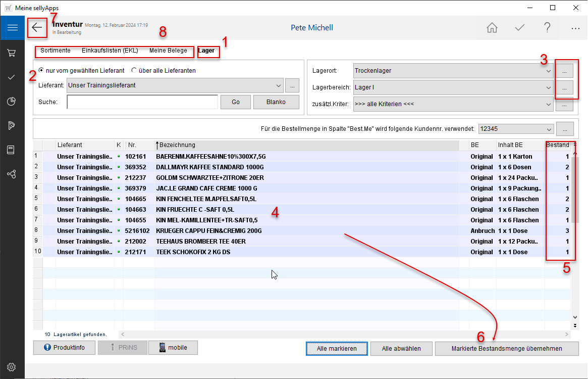Open the Kundennr. dropdown showing 12345
This screenshot has height=379, width=588.
(x=549, y=129)
